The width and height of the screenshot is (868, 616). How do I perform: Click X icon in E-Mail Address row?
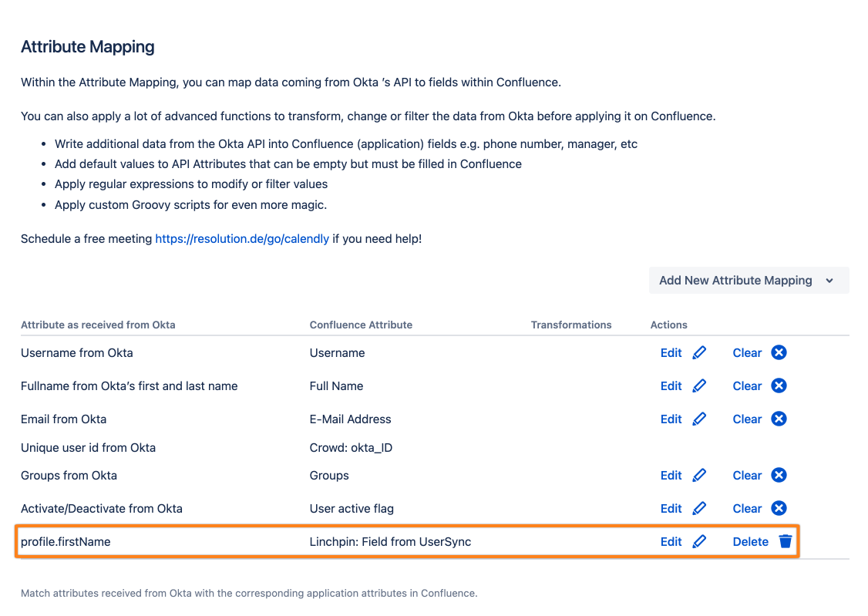click(x=779, y=419)
